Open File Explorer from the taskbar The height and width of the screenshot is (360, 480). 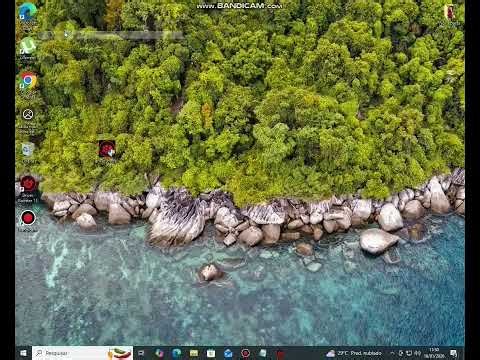(x=194, y=353)
